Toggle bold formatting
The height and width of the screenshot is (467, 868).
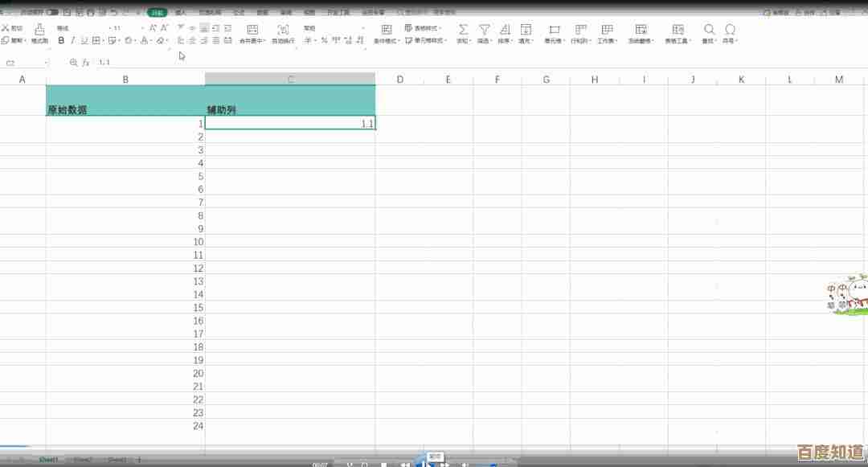click(61, 40)
